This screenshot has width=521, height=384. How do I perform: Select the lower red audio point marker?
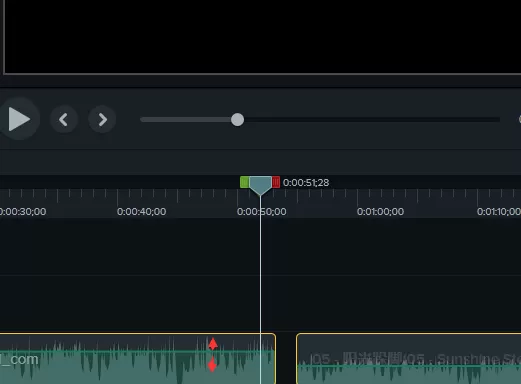tap(212, 365)
